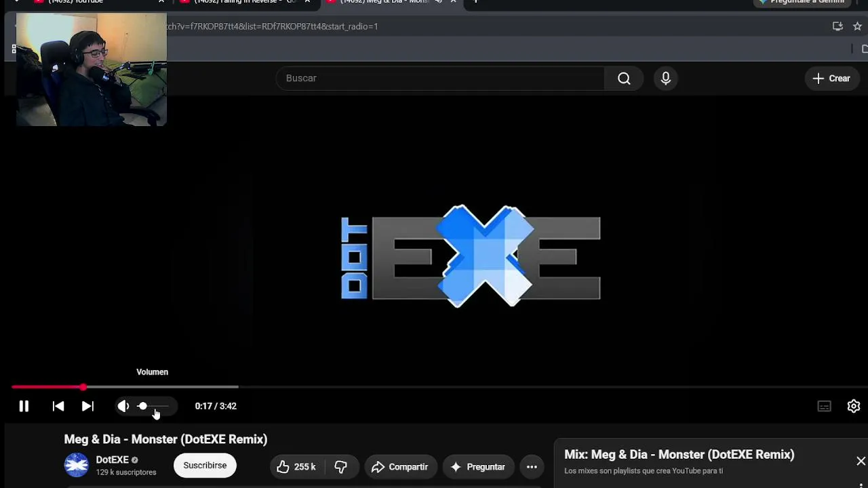Open the DotEXE channel avatar
Image resolution: width=868 pixels, height=488 pixels.
(77, 465)
